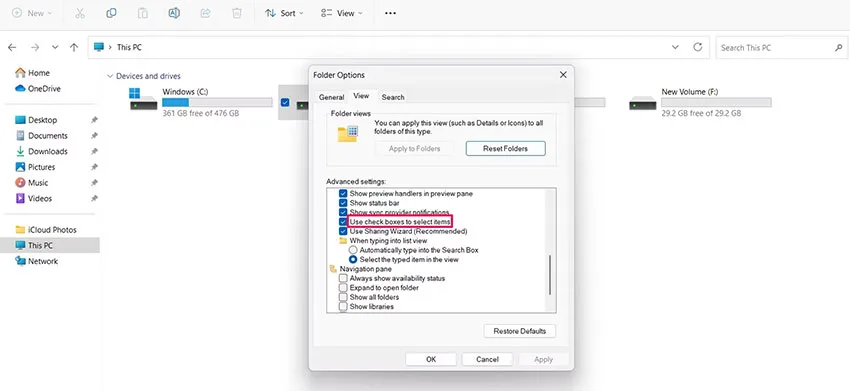Confirm Folder Options with OK

pos(431,359)
